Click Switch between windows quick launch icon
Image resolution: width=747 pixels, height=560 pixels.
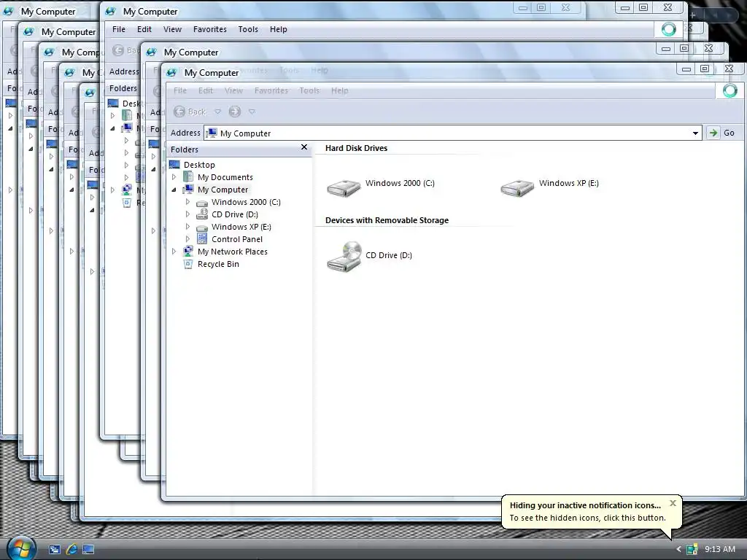(x=54, y=550)
